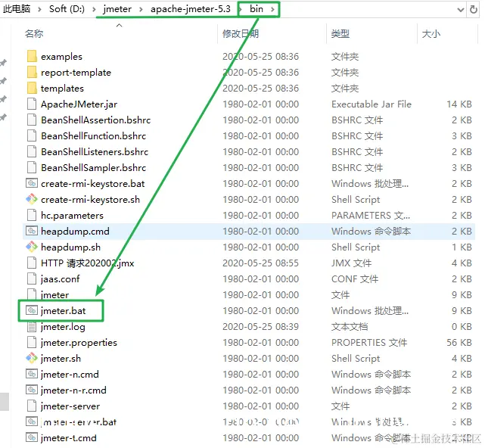The height and width of the screenshot is (448, 485).
Task: Click the 56 KB size of jmeter.properties
Action: click(x=459, y=343)
